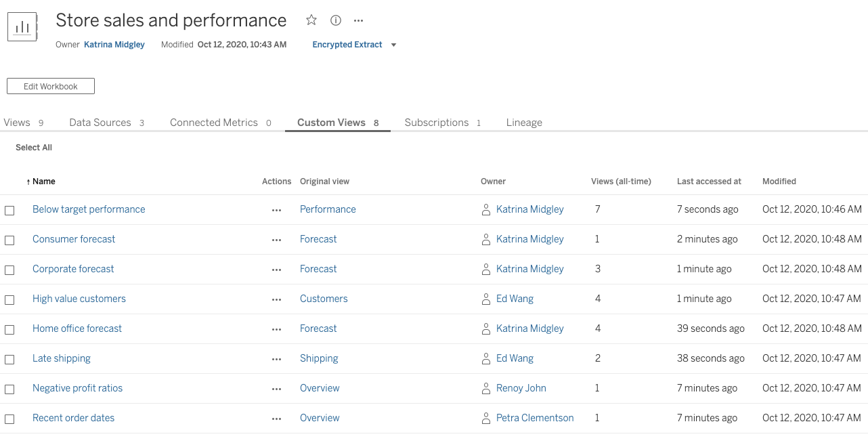Click Select All

34,148
